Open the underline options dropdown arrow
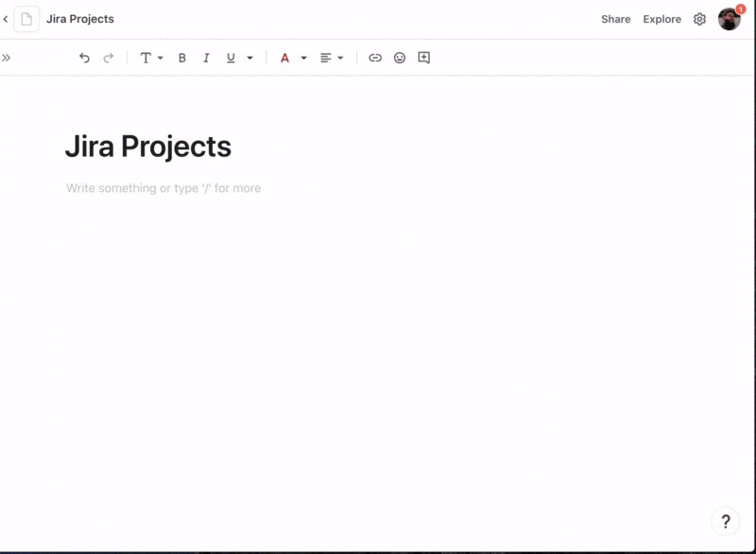Image resolution: width=756 pixels, height=554 pixels. (x=248, y=58)
